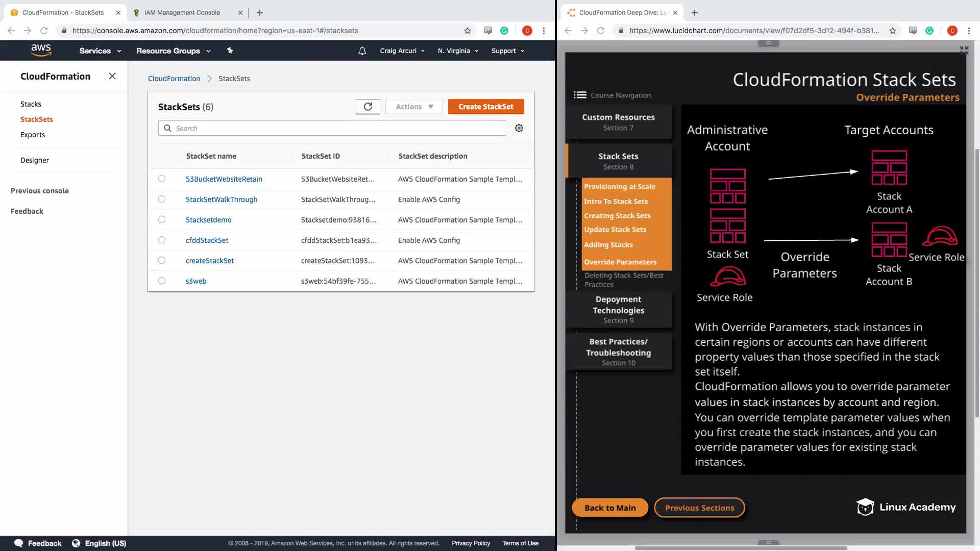Bookmark the CloudFormation page with star icon

467,31
